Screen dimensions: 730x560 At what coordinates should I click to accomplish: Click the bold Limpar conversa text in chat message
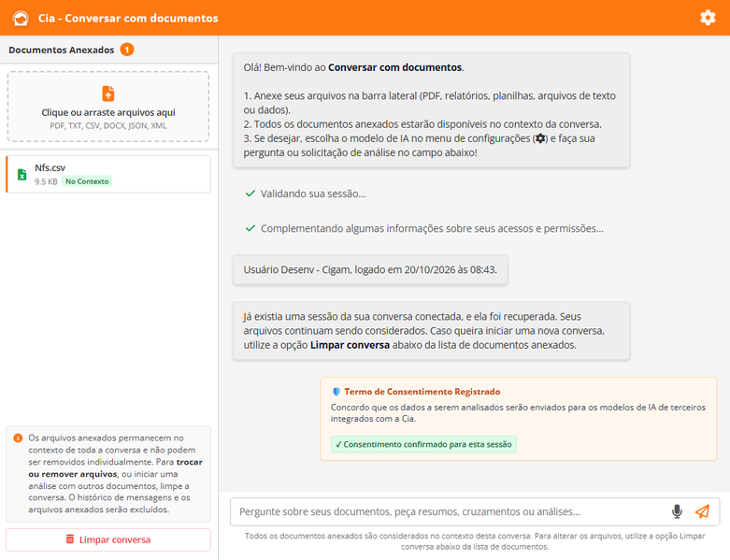point(350,345)
